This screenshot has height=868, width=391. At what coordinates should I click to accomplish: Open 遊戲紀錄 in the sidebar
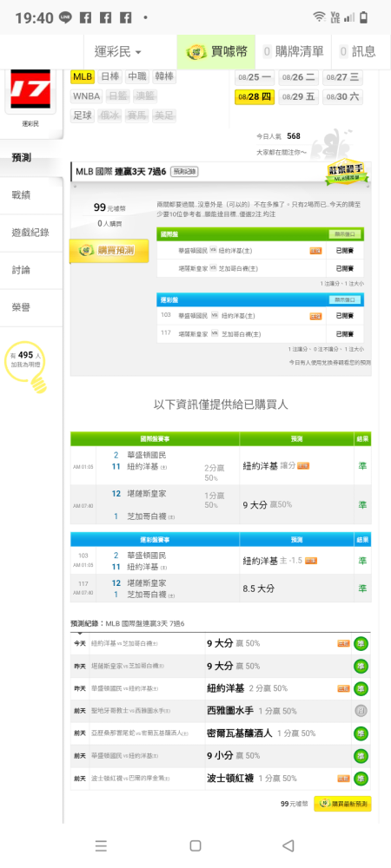[x=31, y=233]
